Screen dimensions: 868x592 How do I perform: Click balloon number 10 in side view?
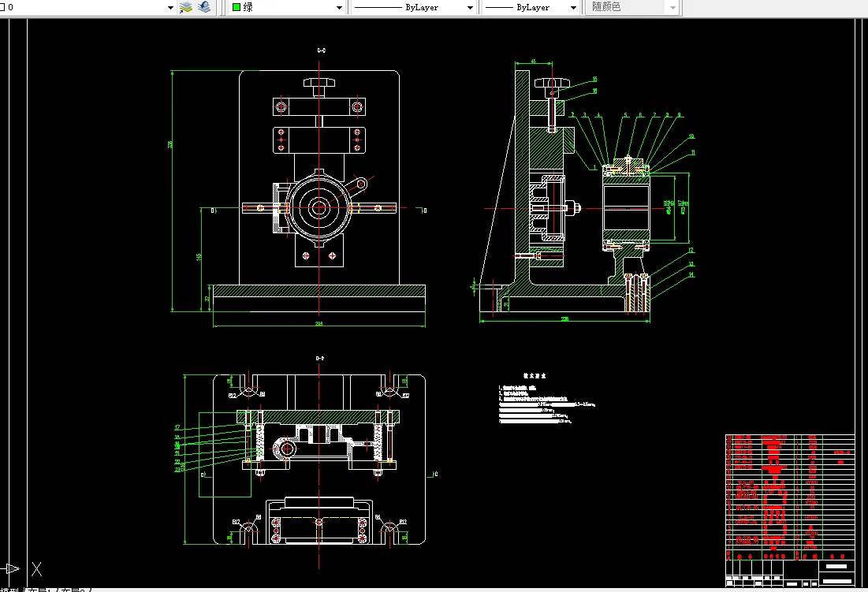point(691,136)
